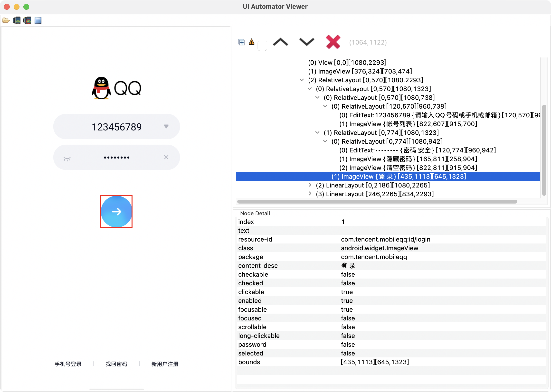Screen dimensions: 551x392
Task: Click the QQ penguin logo in preview
Action: [x=116, y=88]
